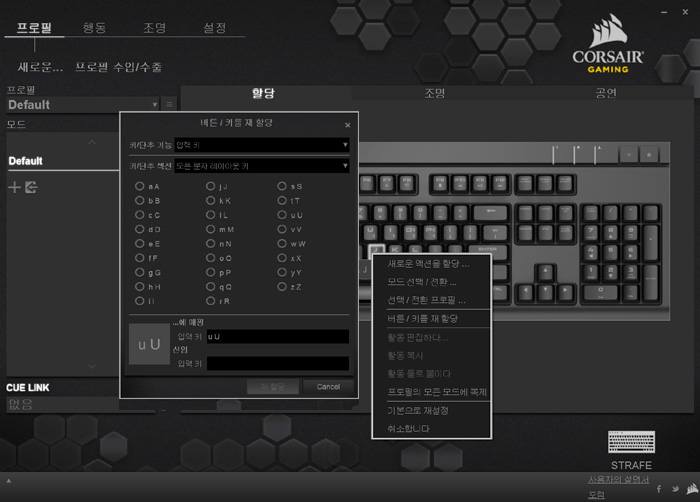Open the 사용자의 설명서 link
The width and height of the screenshot is (700, 502).
(618, 480)
